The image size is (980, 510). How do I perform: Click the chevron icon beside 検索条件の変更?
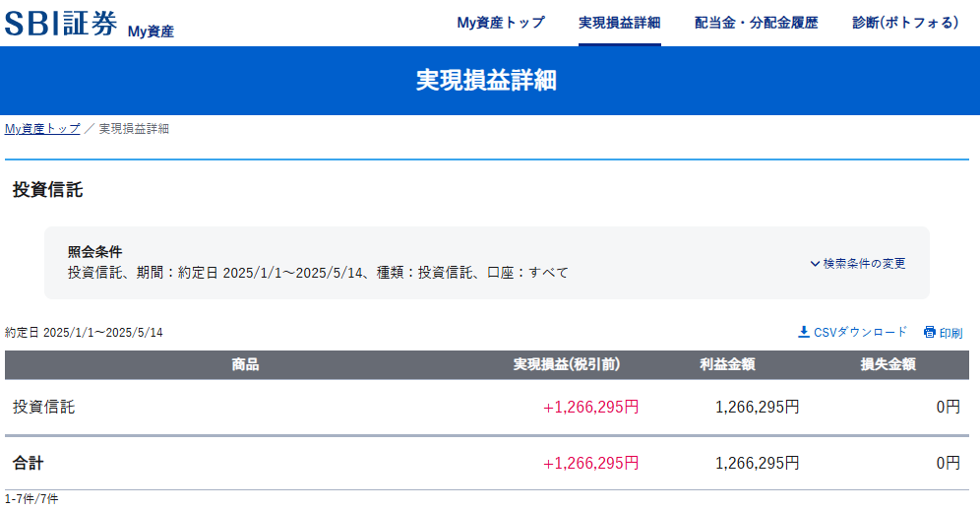[x=815, y=264]
